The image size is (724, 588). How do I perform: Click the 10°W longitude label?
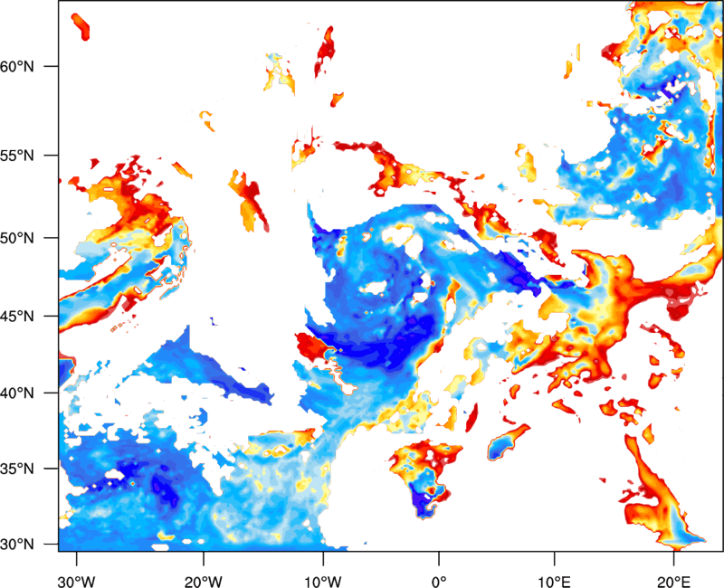click(323, 582)
